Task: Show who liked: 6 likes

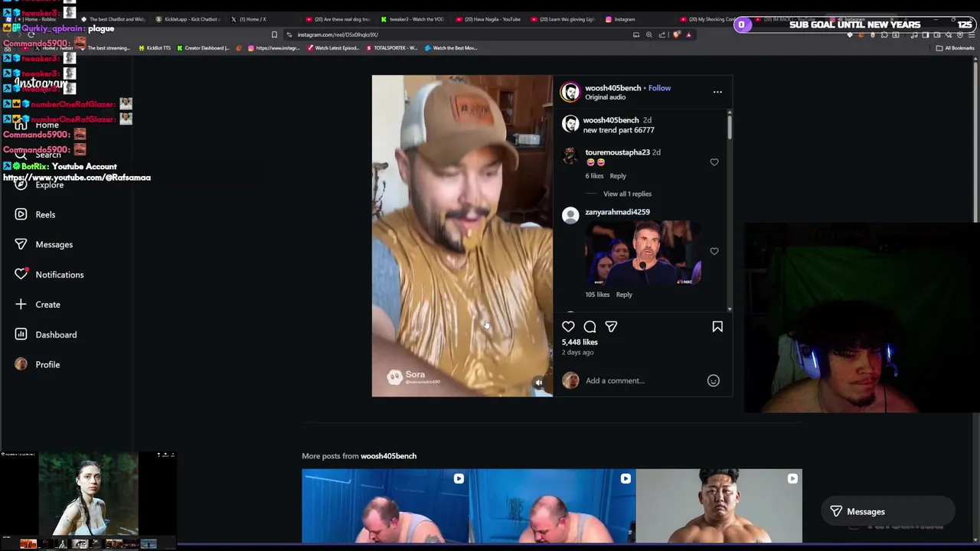Action: click(x=594, y=176)
